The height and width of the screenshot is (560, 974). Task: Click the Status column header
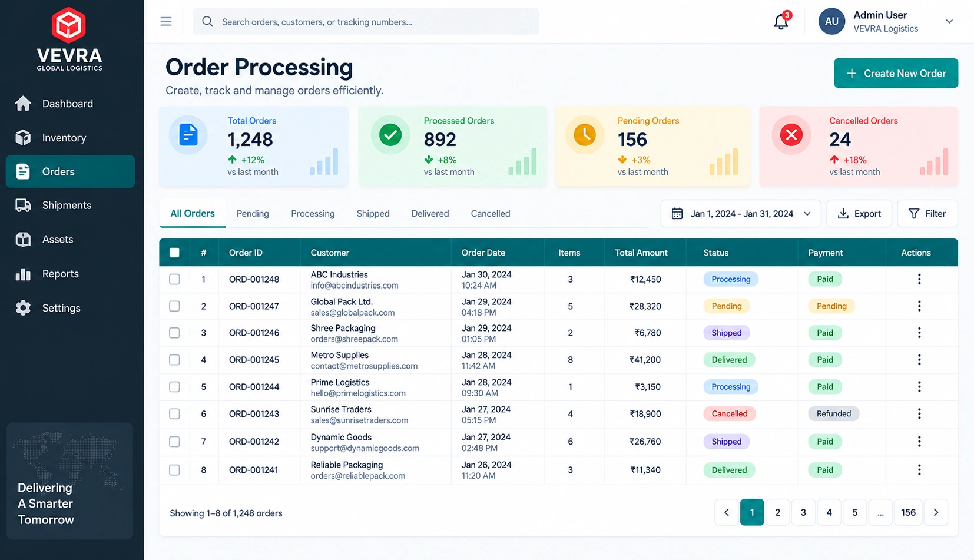click(716, 253)
